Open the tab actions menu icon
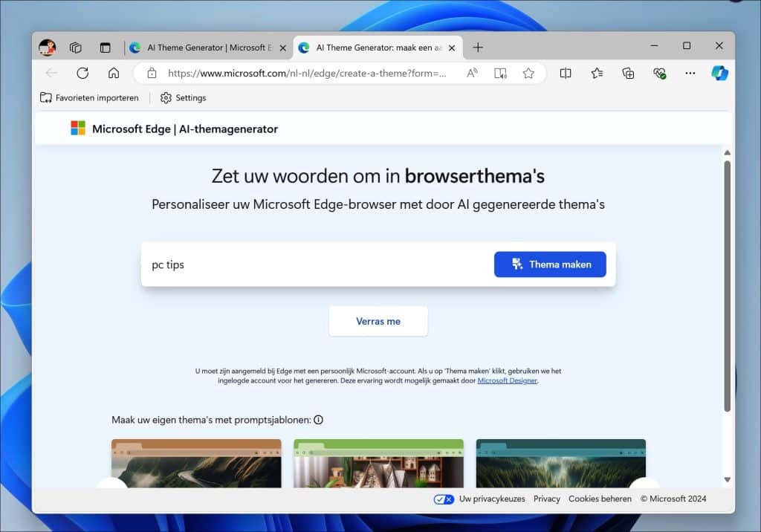 (105, 48)
